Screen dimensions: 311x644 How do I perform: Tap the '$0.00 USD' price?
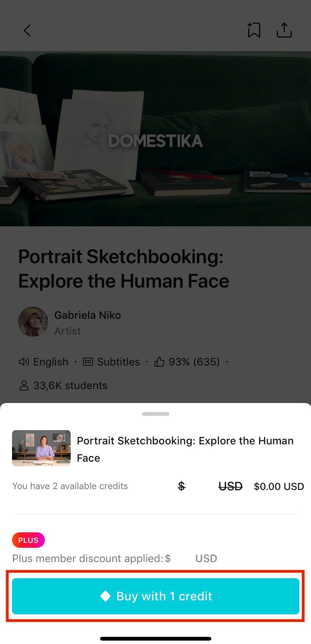(279, 486)
